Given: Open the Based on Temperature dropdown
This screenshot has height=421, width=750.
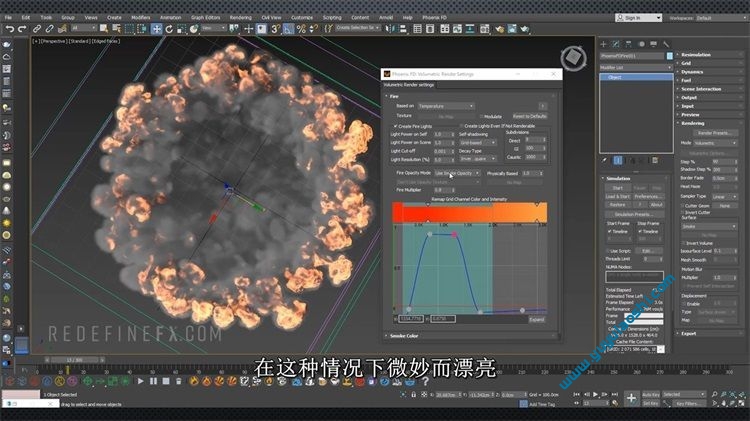Looking at the screenshot, I should tap(446, 106).
